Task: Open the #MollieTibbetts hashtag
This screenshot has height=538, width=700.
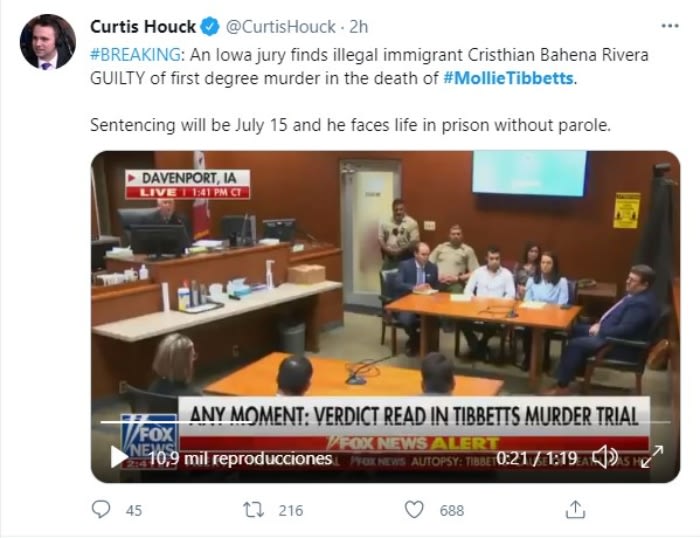Action: click(508, 78)
